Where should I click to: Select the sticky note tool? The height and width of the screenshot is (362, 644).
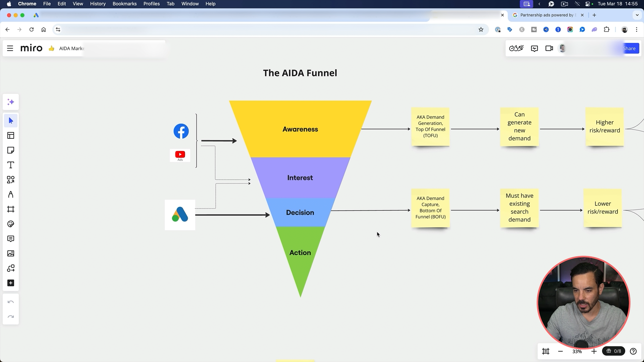point(11,150)
